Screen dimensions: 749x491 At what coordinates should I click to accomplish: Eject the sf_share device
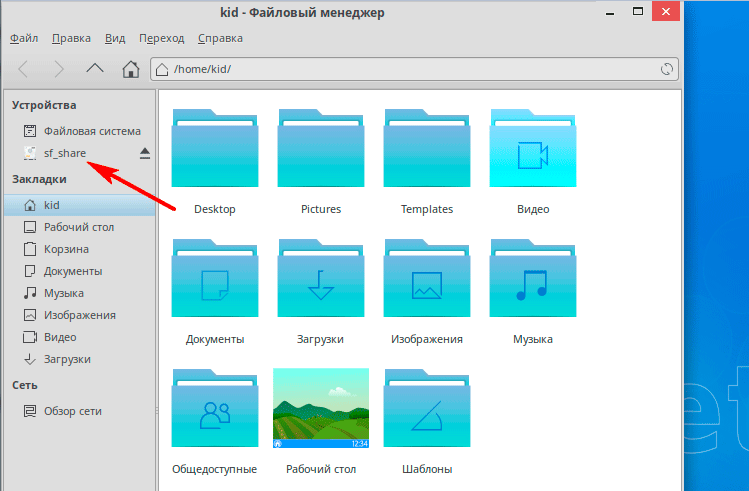tap(145, 153)
